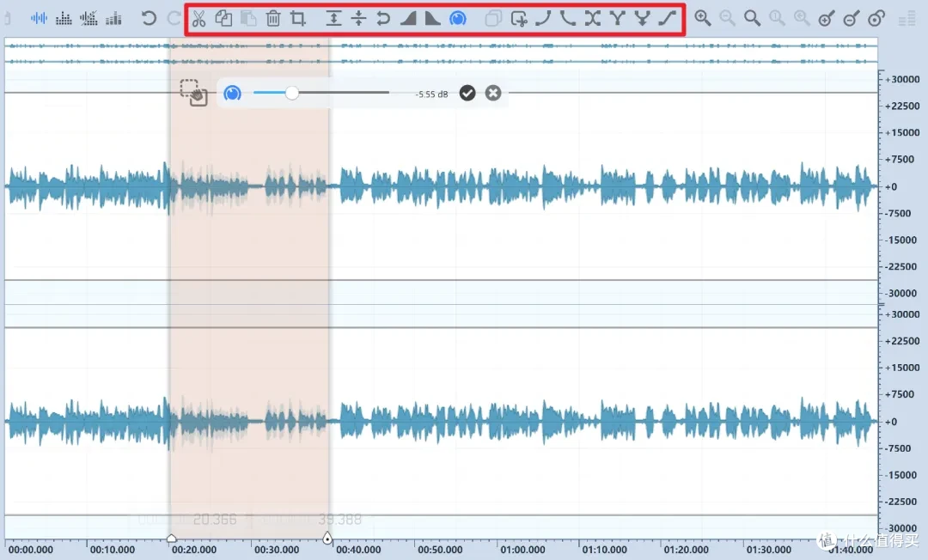
Task: Undo the last edit
Action: point(149,18)
